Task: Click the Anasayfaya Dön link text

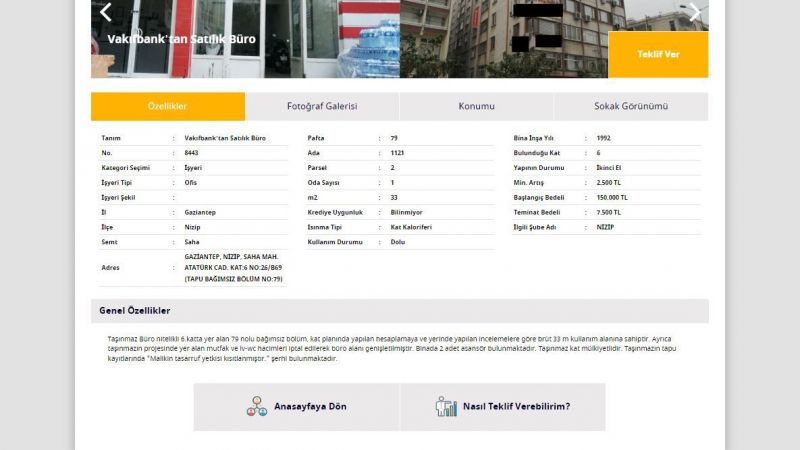Action: [x=310, y=407]
